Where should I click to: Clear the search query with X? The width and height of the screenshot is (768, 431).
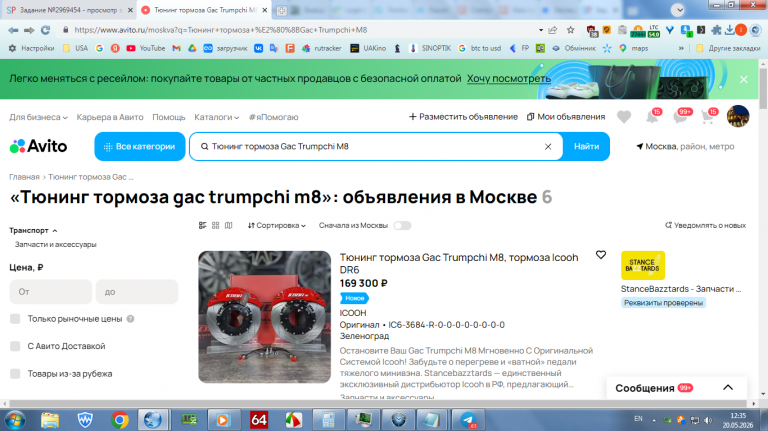(548, 146)
